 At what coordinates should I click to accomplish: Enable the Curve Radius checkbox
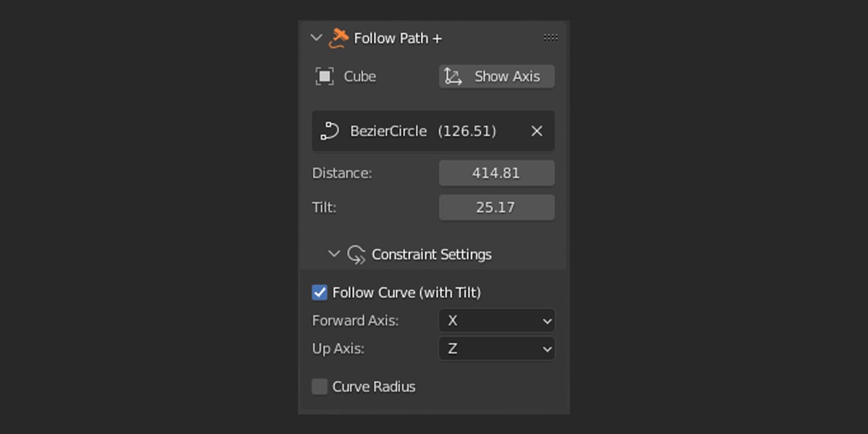pyautogui.click(x=320, y=387)
